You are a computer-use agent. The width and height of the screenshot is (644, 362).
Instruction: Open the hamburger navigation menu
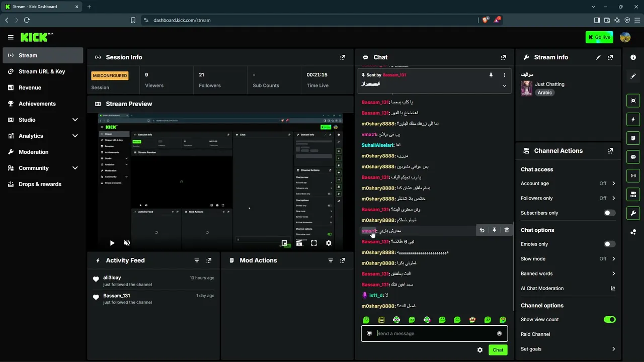click(x=11, y=37)
